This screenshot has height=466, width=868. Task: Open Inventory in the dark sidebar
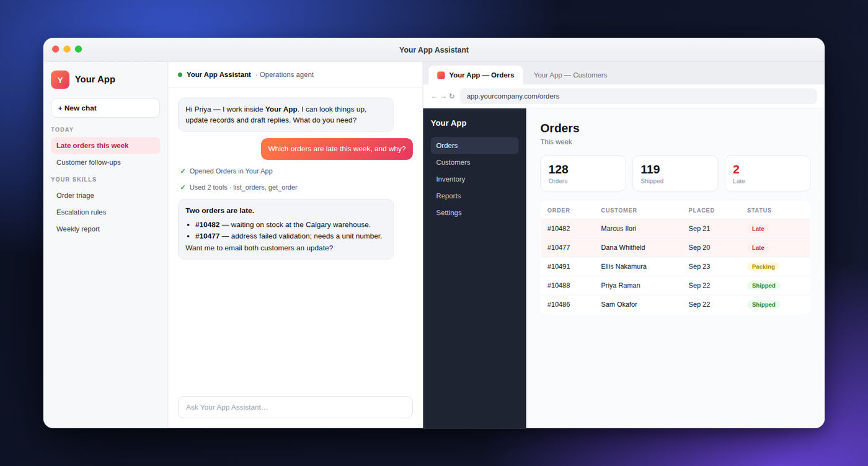(x=475, y=179)
